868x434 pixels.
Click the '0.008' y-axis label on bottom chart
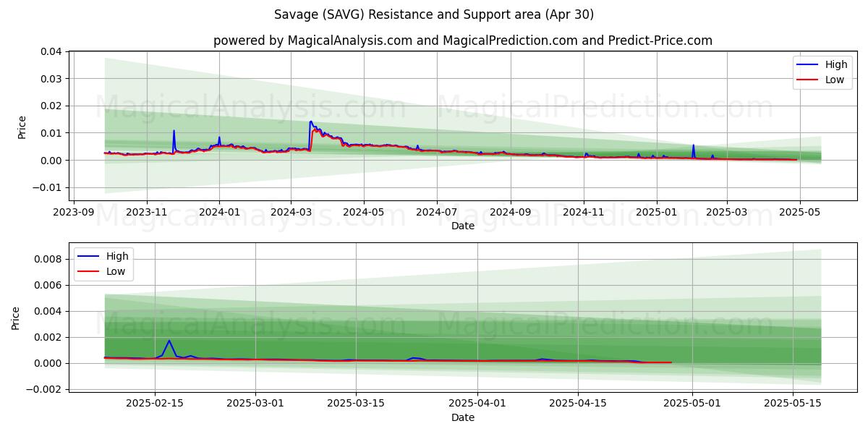[48, 259]
